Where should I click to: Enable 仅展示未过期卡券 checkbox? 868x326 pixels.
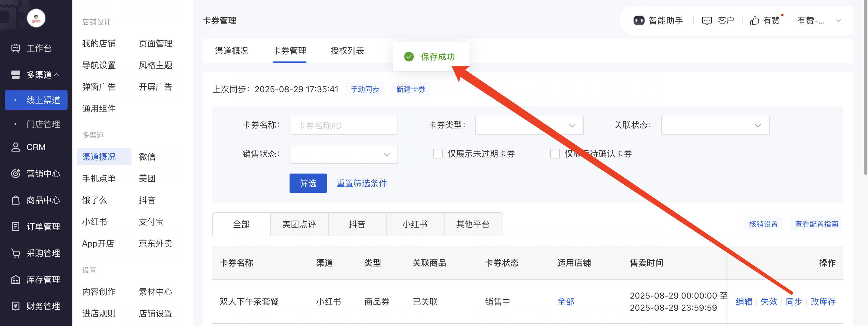(x=438, y=154)
